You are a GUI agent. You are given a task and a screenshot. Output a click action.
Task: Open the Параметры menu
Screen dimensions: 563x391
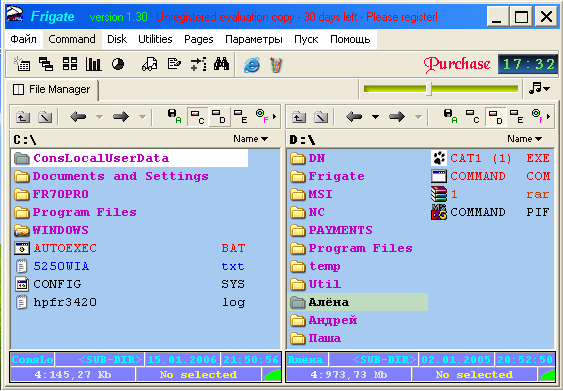click(x=253, y=39)
